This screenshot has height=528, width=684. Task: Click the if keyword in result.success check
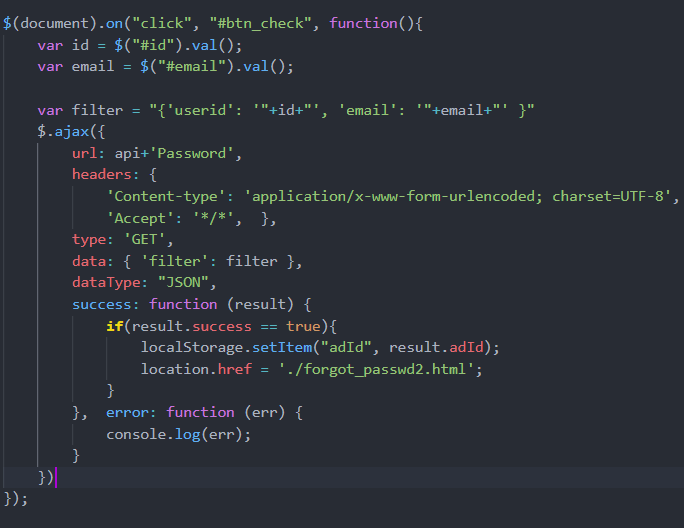pos(115,326)
